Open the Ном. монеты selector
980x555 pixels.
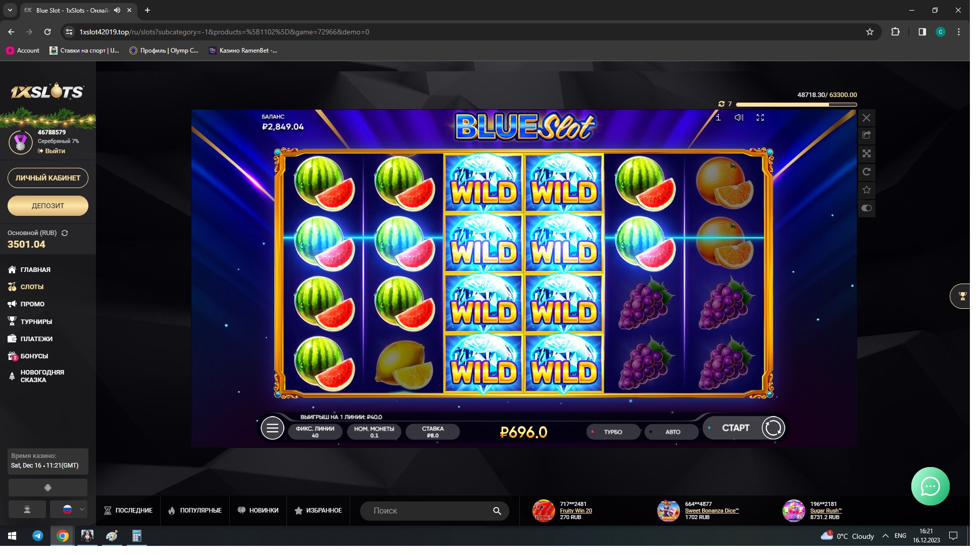[x=374, y=432]
